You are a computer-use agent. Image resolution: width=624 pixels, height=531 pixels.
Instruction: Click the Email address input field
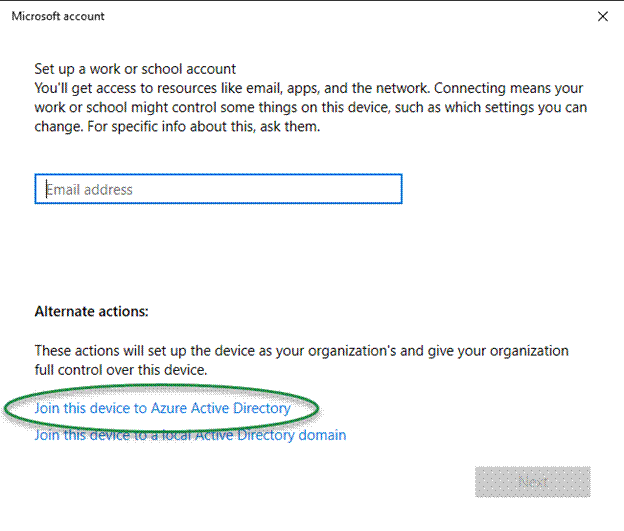[218, 189]
